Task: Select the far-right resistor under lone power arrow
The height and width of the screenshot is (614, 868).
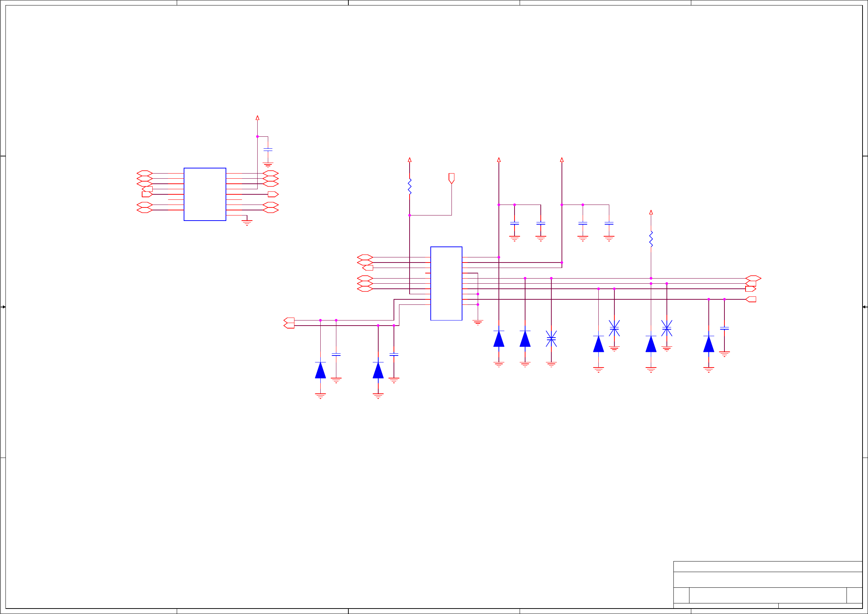Action: [x=650, y=239]
